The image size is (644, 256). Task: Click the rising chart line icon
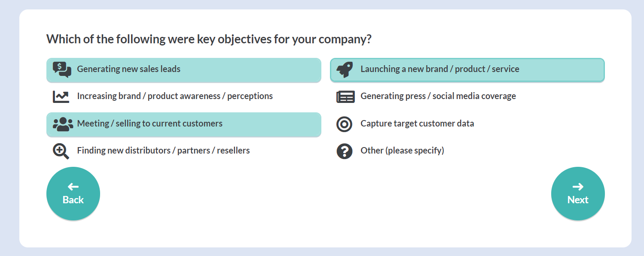tap(61, 96)
